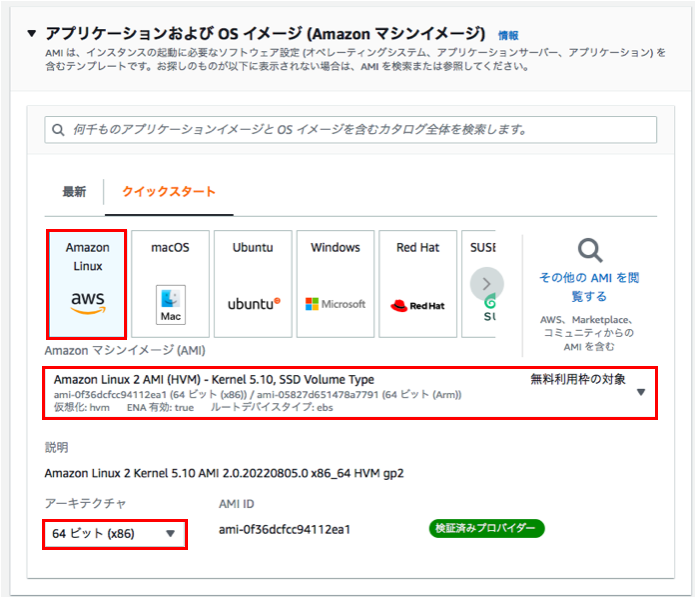Open the Amazon Linux 2 AMI dropdown
This screenshot has height=597, width=695.
(x=350, y=393)
